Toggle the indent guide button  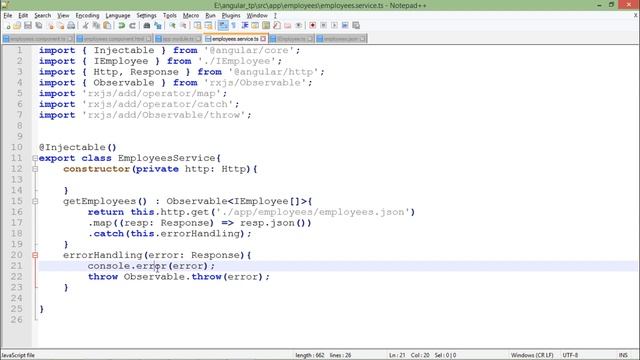tap(244, 25)
